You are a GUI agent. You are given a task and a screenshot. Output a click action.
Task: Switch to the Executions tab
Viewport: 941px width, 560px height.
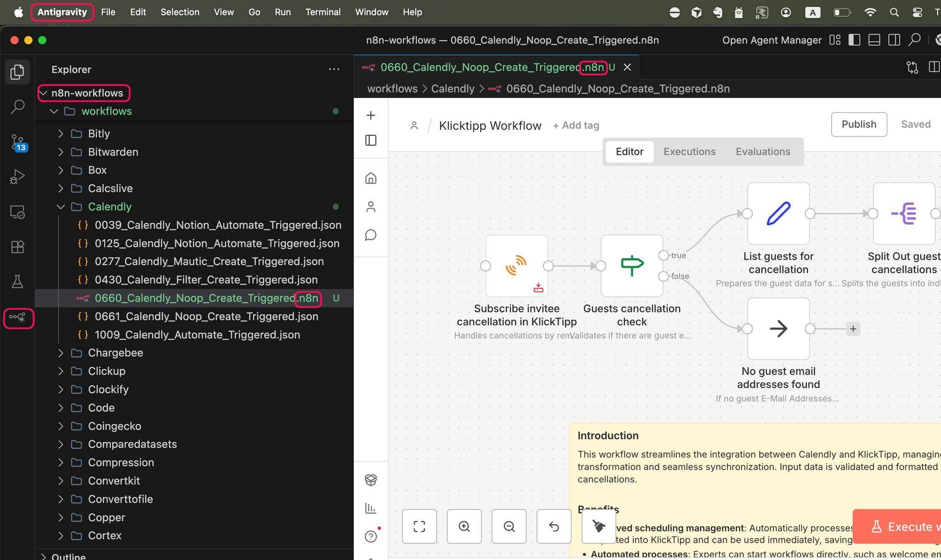(x=689, y=152)
